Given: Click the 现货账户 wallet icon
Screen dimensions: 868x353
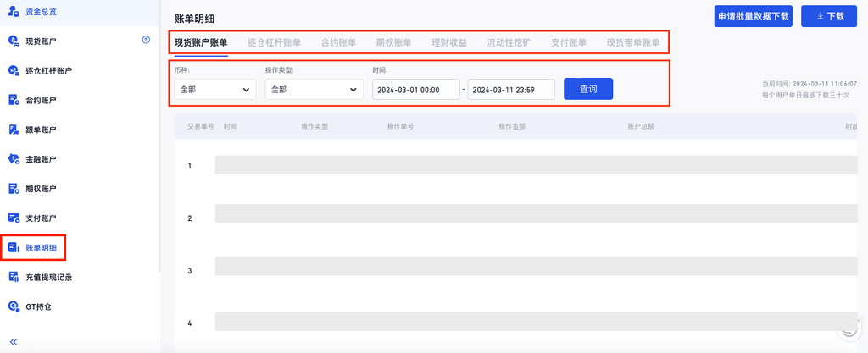Looking at the screenshot, I should point(14,41).
